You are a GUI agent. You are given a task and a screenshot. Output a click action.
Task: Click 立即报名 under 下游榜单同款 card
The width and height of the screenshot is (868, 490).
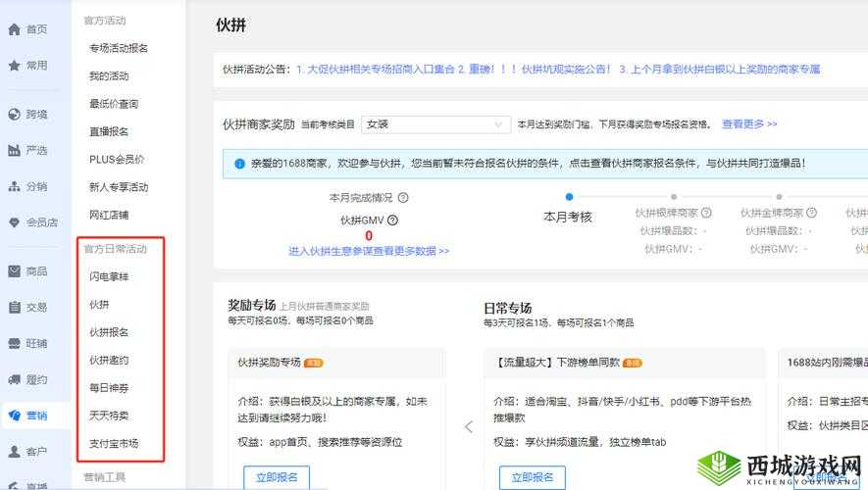pos(532,477)
